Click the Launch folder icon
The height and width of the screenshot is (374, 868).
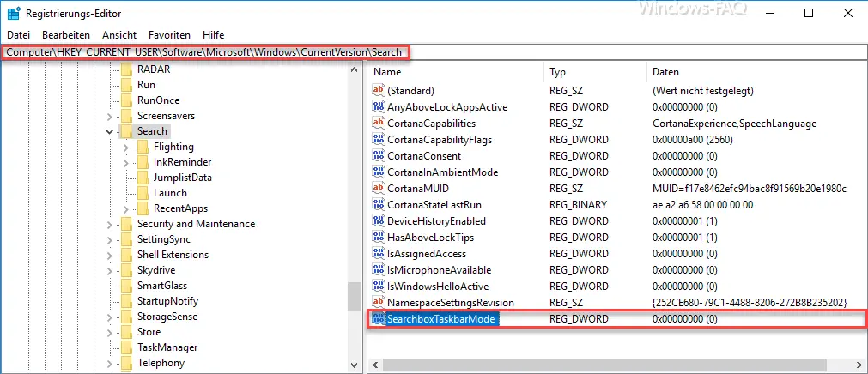tap(143, 193)
